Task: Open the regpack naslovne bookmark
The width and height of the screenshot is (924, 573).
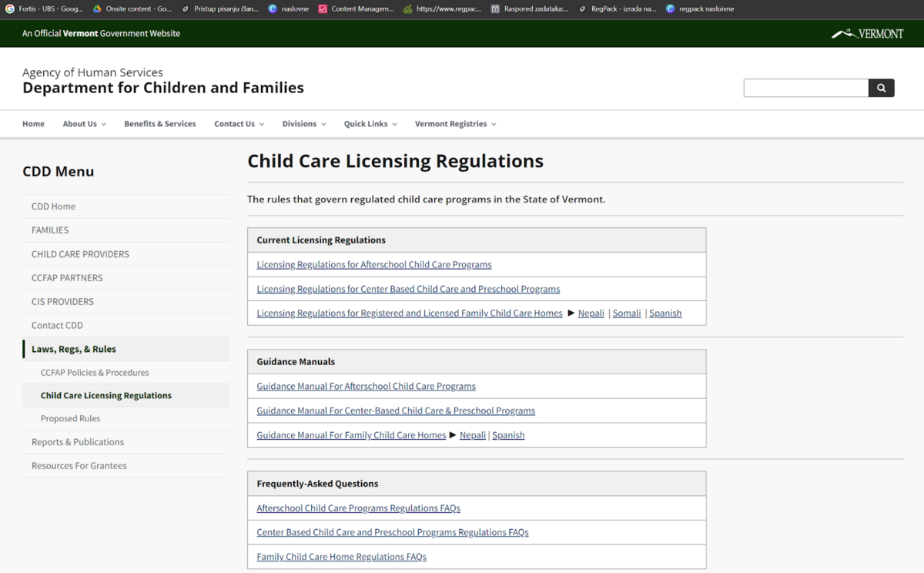Action: (700, 9)
